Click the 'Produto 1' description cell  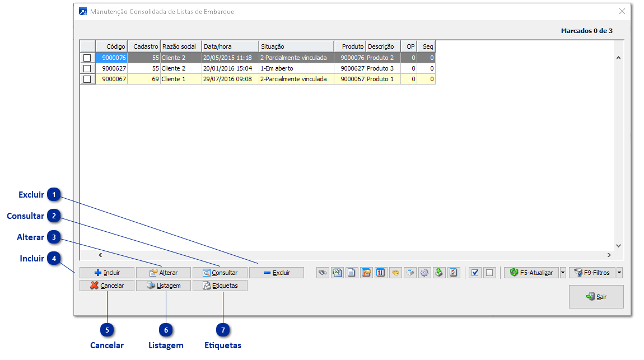[383, 80]
